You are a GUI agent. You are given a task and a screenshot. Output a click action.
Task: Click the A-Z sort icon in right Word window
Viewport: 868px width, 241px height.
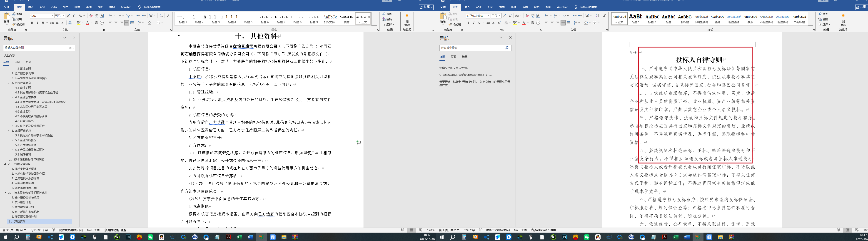click(x=597, y=16)
